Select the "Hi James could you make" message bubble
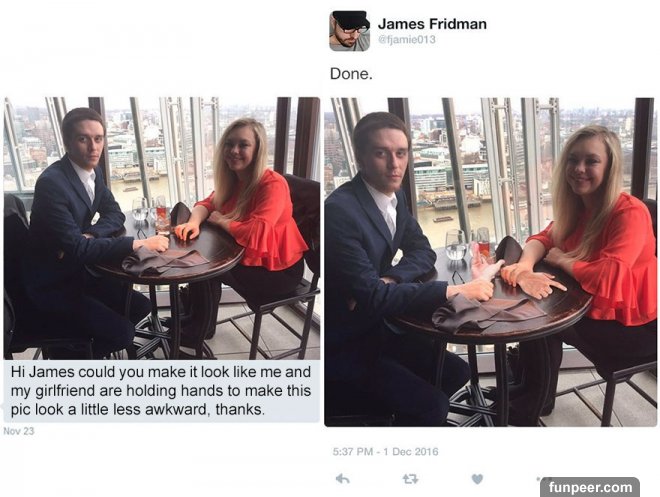The image size is (660, 497). click(x=162, y=391)
